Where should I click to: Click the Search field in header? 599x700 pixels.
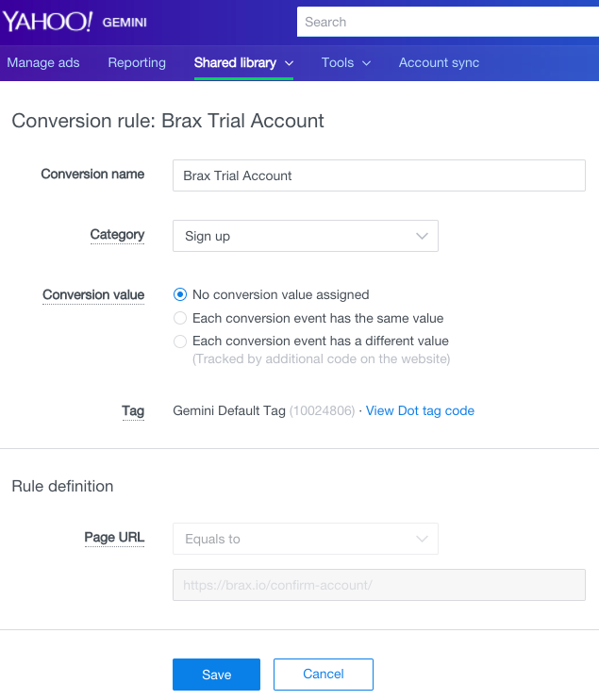(x=447, y=22)
